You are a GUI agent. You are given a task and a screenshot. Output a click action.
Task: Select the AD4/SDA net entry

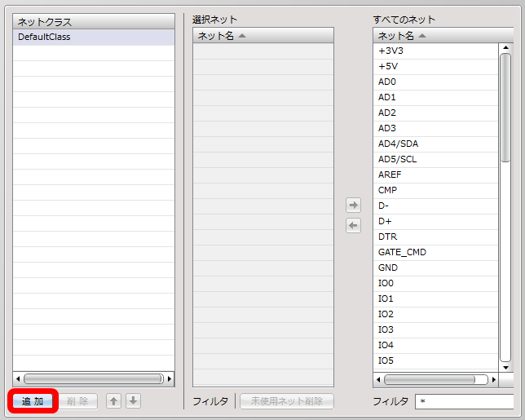click(435, 144)
